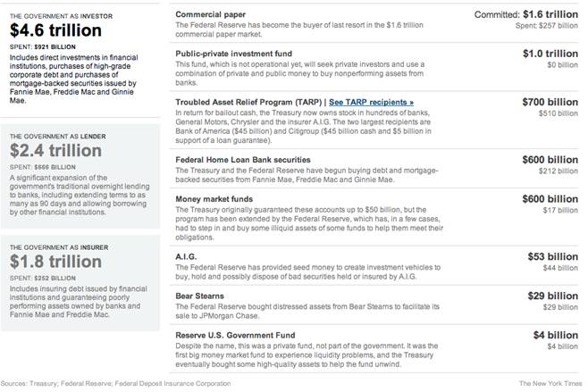The width and height of the screenshot is (588, 392).
Task: Click the $1.0 trillion public-private fund amount
Action: click(x=551, y=53)
